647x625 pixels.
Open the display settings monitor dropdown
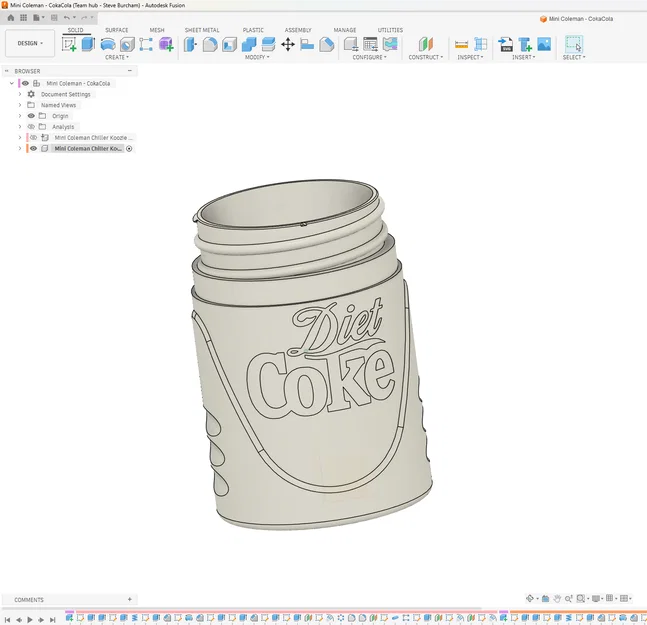pyautogui.click(x=597, y=598)
